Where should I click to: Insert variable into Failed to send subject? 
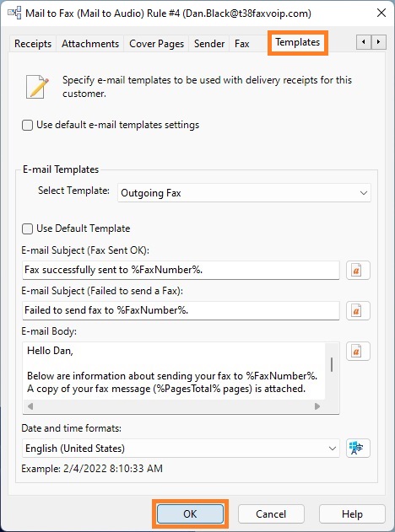(x=358, y=310)
